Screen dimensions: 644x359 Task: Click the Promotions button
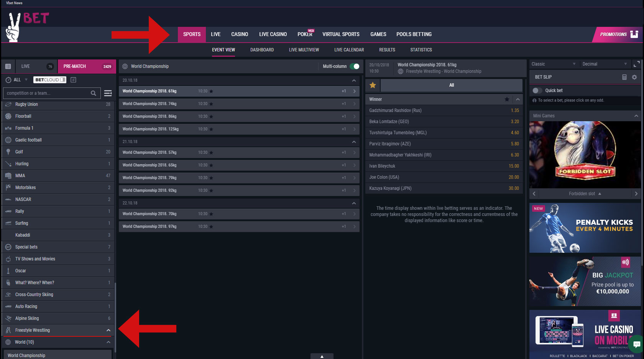tap(617, 35)
